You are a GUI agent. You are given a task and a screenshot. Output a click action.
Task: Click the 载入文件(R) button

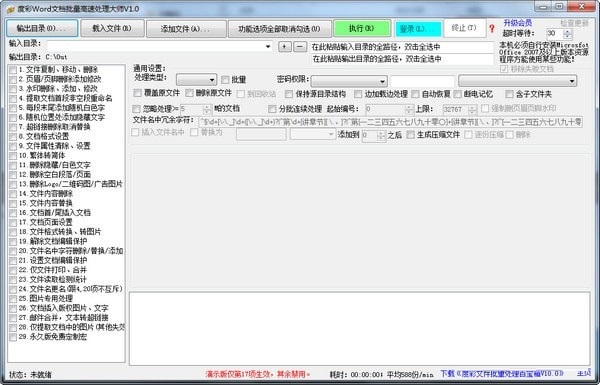tap(112, 28)
